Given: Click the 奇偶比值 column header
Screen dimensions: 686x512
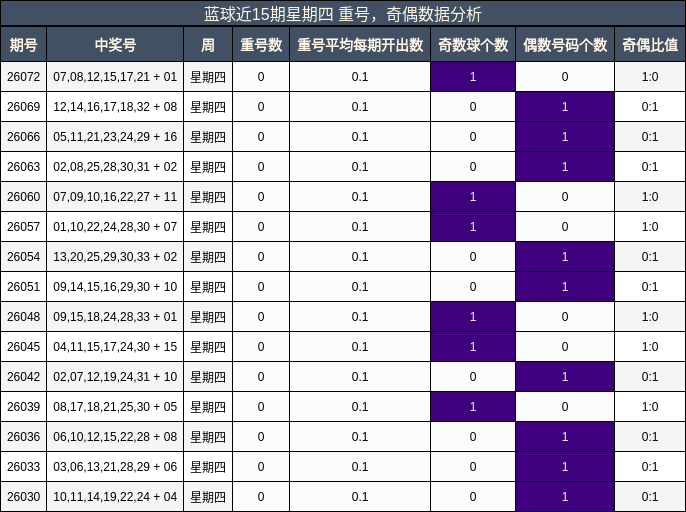Looking at the screenshot, I should pos(650,44).
